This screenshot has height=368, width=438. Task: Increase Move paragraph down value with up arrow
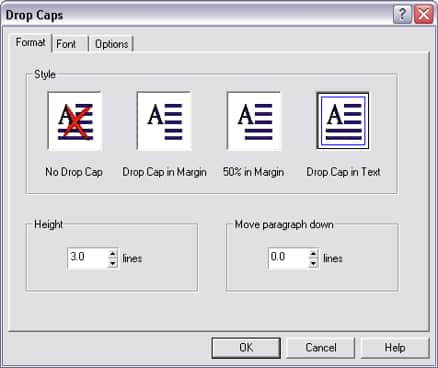313,253
